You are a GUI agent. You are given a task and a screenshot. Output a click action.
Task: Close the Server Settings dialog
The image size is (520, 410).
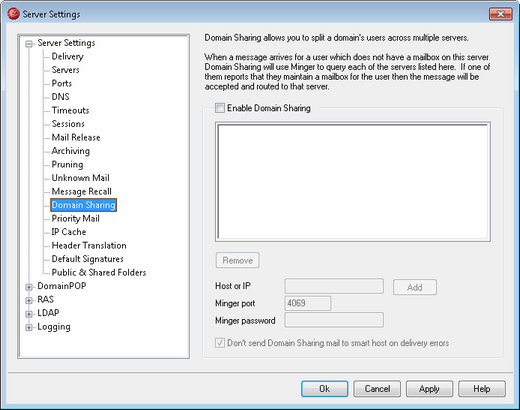click(x=500, y=14)
